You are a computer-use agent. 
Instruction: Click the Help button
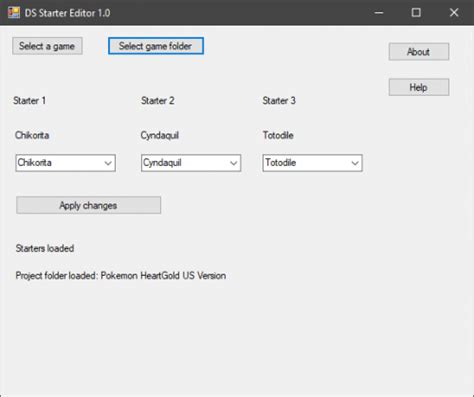(419, 87)
